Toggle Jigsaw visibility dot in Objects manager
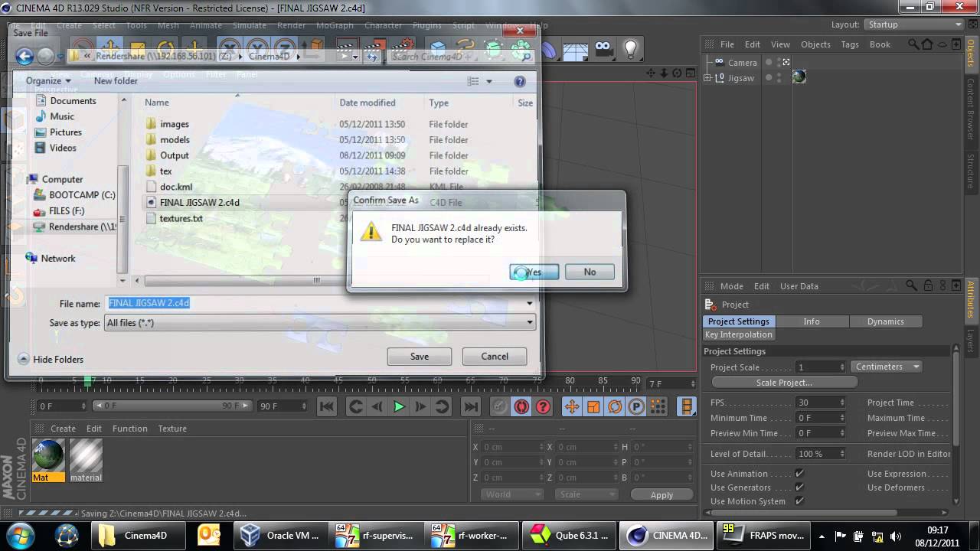Viewport: 980px width, 551px height. [769, 77]
